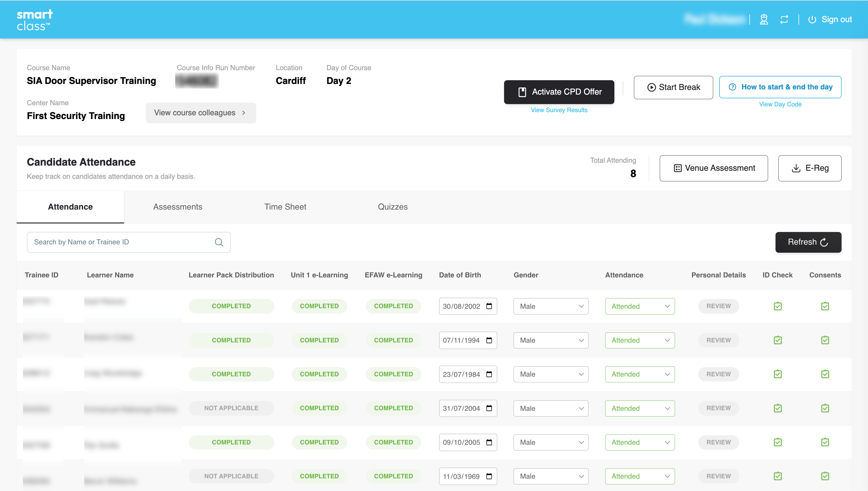The width and height of the screenshot is (868, 491).
Task: Expand Attendance dropdown in 31/07/2004 row
Action: coord(640,408)
